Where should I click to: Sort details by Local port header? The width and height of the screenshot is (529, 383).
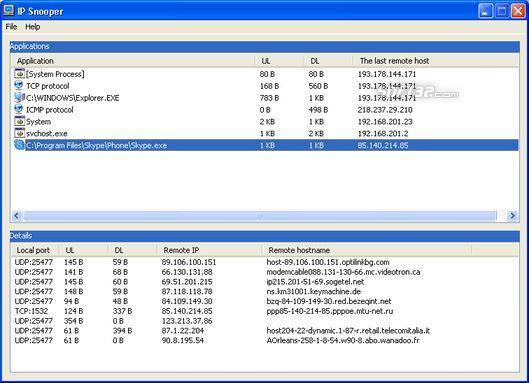[35, 250]
